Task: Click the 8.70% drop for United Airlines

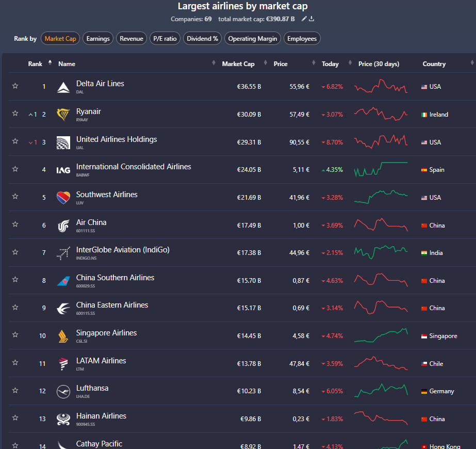Action: click(x=333, y=142)
